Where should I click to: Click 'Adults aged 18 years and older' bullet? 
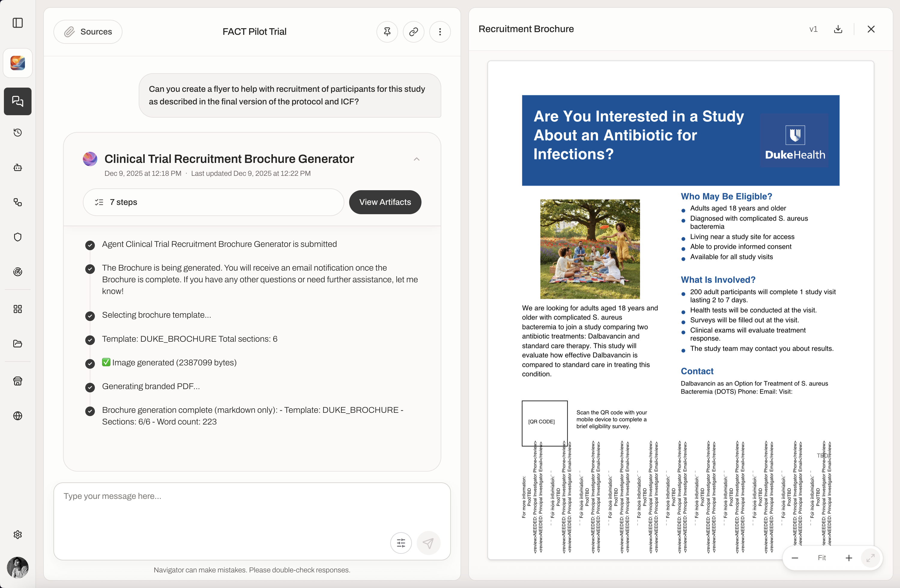coord(738,208)
